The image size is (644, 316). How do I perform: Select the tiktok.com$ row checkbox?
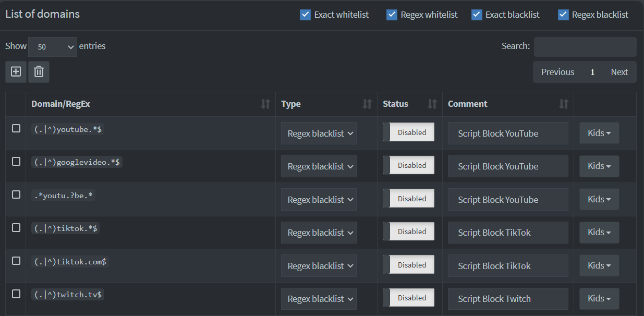coord(16,261)
